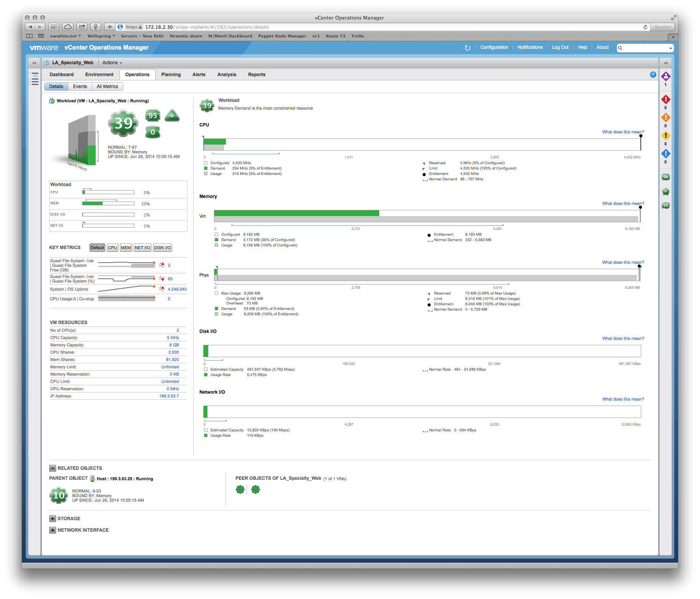This screenshot has height=599, width=700.
Task: Click the red critical alert diamond icon
Action: (666, 100)
